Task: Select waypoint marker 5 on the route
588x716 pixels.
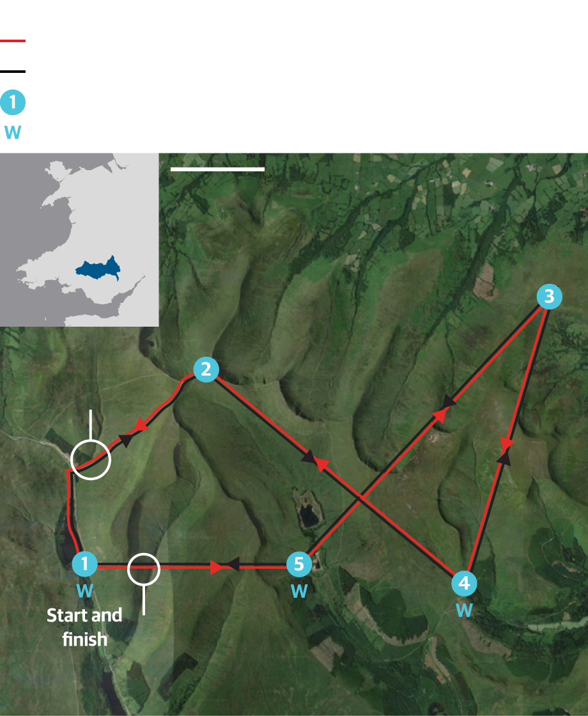Action: coord(299,564)
